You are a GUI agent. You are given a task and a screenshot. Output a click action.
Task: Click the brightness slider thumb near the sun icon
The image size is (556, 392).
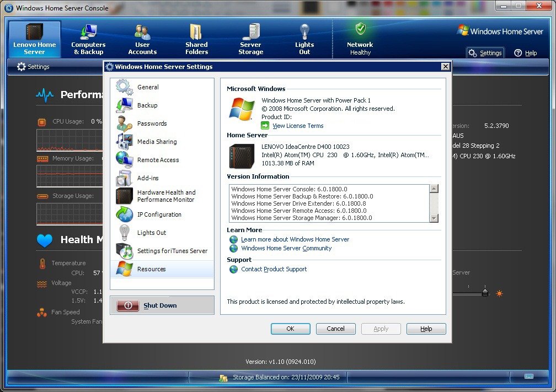pyautogui.click(x=485, y=292)
